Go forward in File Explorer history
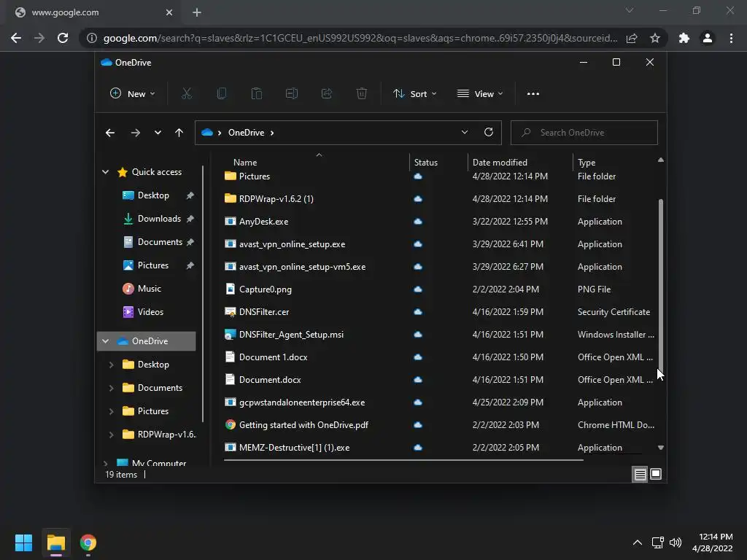 coord(136,133)
